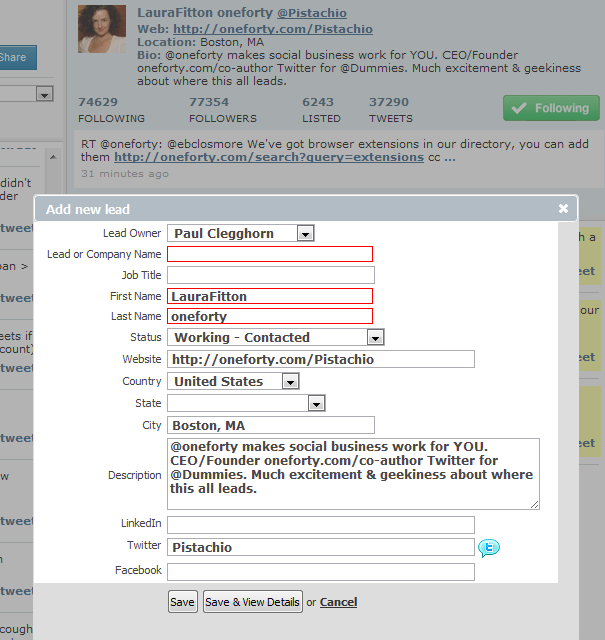Click the Save button

point(182,602)
